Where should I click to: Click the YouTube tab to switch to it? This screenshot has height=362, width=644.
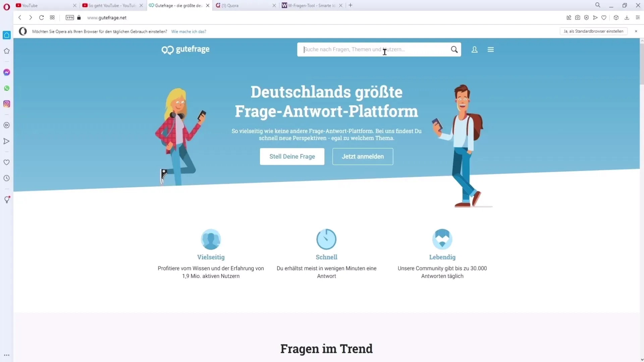30,5
